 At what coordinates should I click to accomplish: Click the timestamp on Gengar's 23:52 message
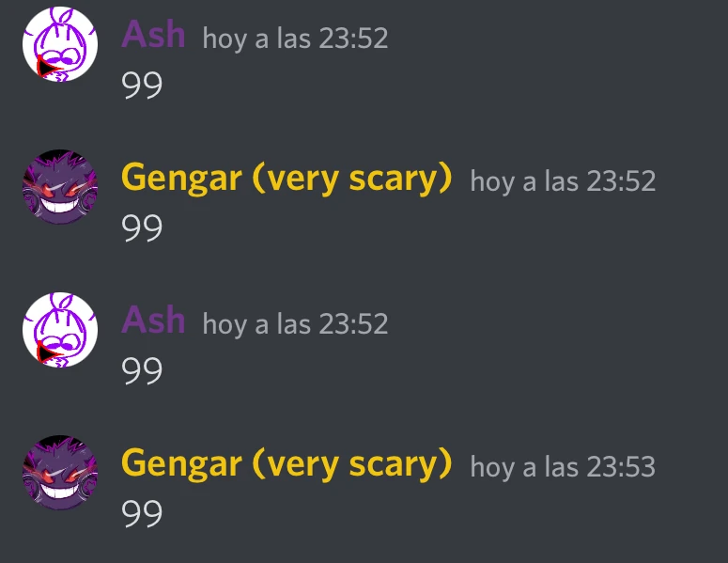[563, 181]
